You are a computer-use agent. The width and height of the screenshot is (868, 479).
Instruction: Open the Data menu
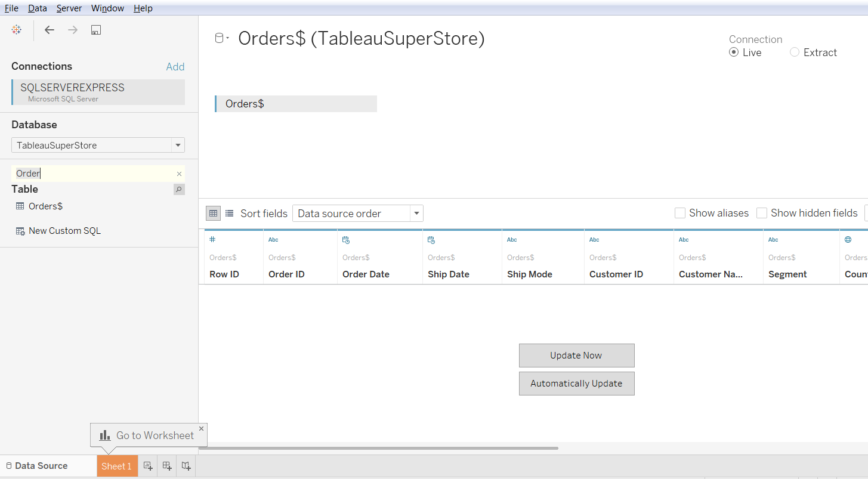point(38,8)
